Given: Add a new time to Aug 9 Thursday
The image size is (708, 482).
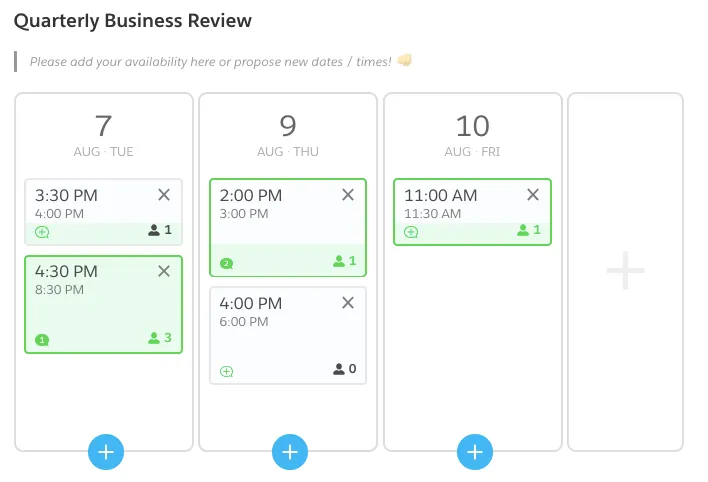Looking at the screenshot, I should point(290,452).
